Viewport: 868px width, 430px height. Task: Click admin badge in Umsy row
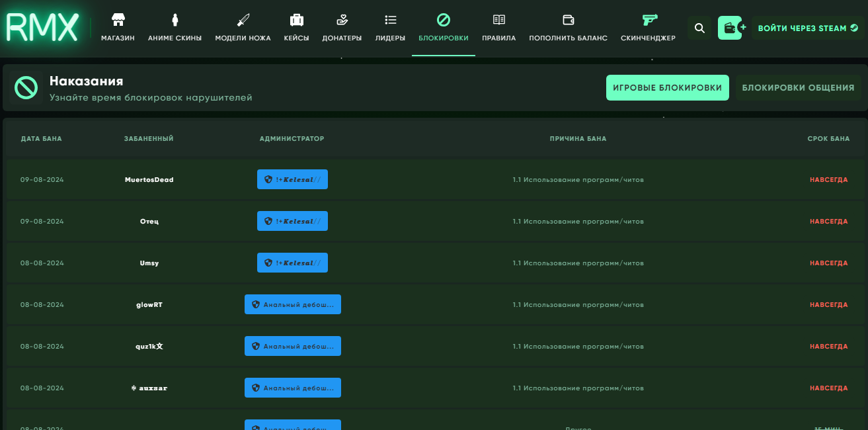click(x=292, y=263)
